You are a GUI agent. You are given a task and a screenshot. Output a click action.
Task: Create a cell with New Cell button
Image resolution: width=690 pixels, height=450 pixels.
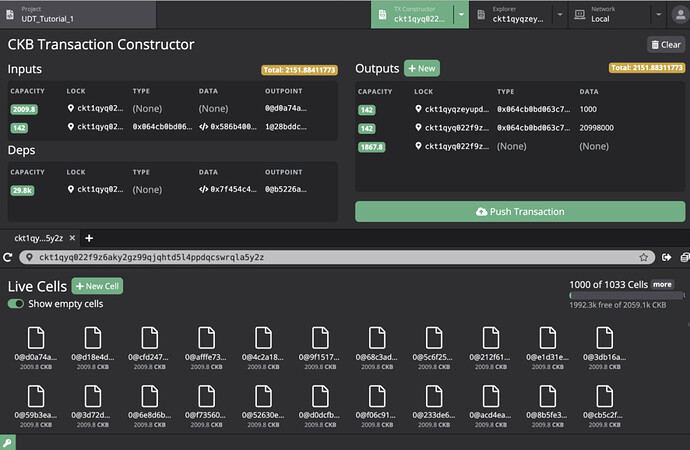[97, 286]
